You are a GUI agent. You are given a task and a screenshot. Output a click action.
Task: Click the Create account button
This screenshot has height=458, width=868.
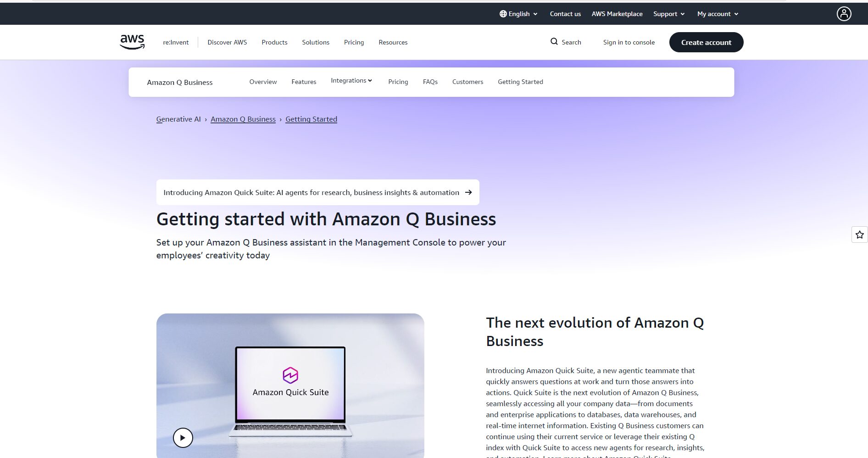coord(706,42)
